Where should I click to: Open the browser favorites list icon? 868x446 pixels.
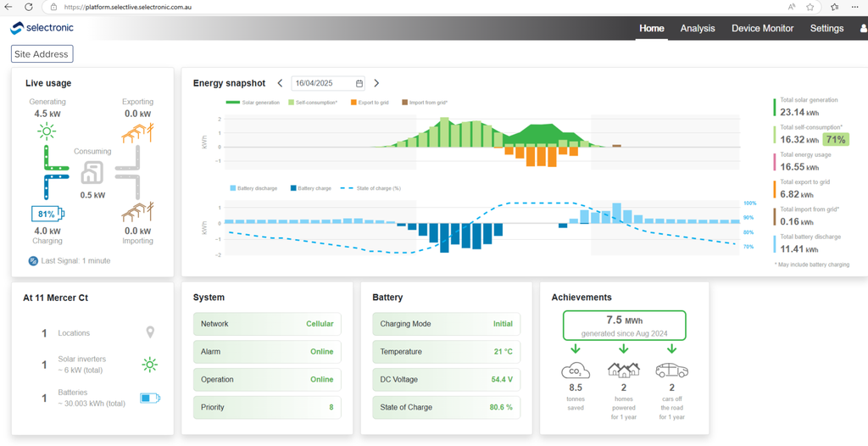[x=835, y=7]
